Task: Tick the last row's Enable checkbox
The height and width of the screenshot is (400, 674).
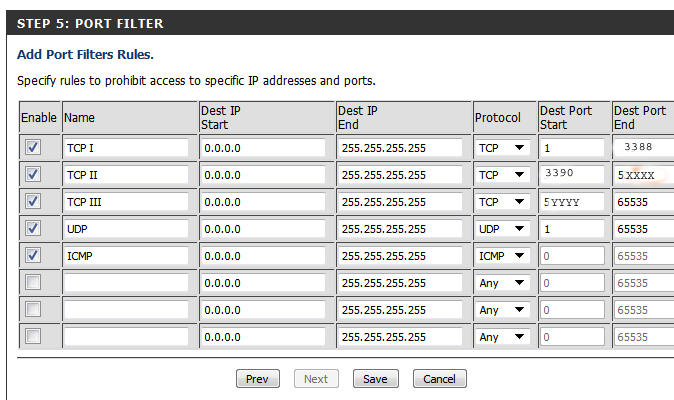Action: (33, 337)
